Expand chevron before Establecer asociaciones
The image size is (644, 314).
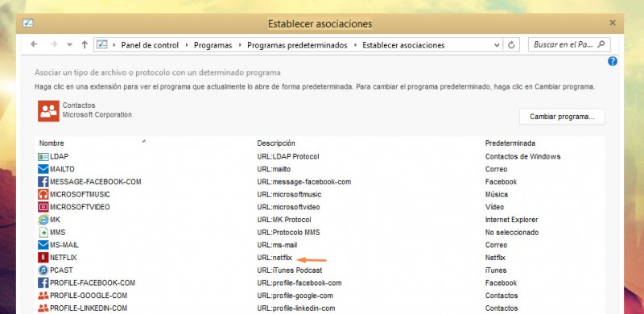[355, 45]
